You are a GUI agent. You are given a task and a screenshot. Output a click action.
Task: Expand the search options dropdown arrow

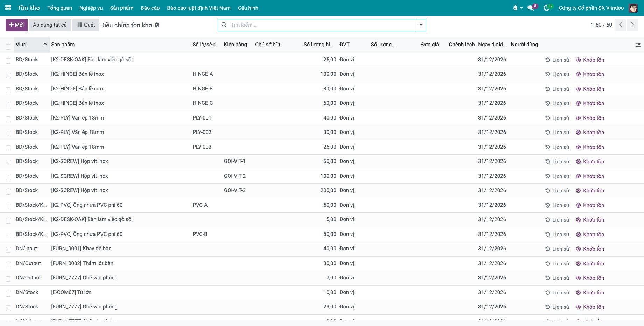point(421,25)
